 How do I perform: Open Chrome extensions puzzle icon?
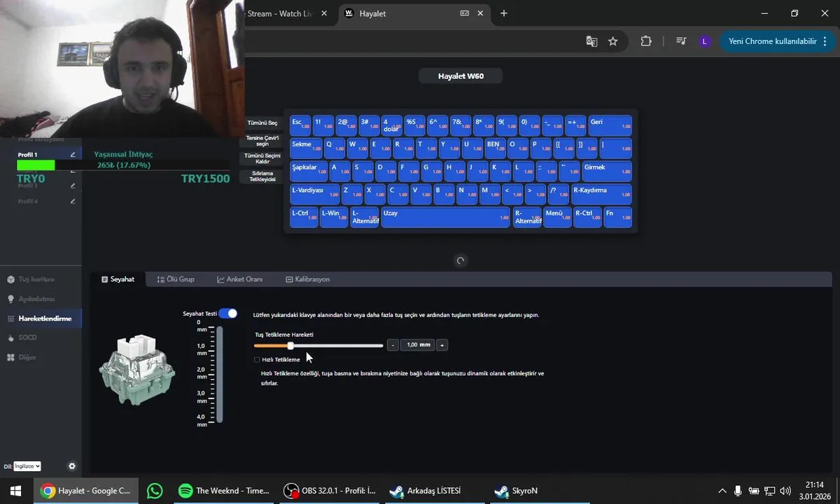(x=646, y=41)
